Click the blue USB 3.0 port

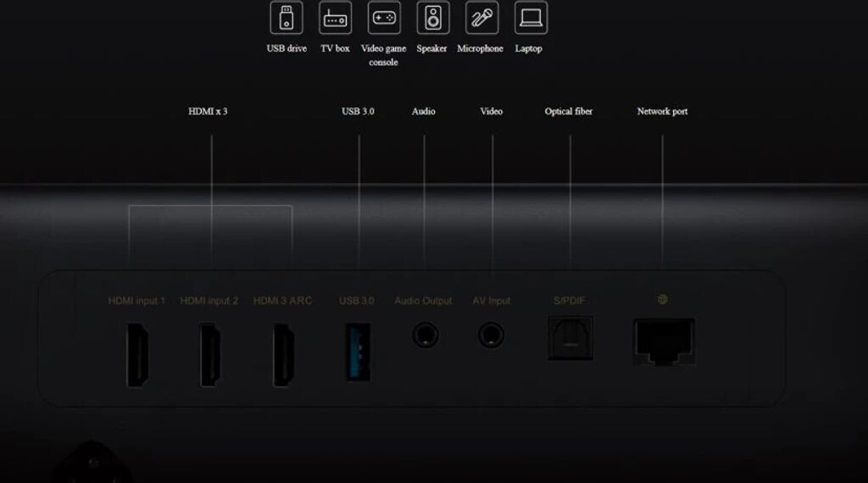[x=357, y=351]
